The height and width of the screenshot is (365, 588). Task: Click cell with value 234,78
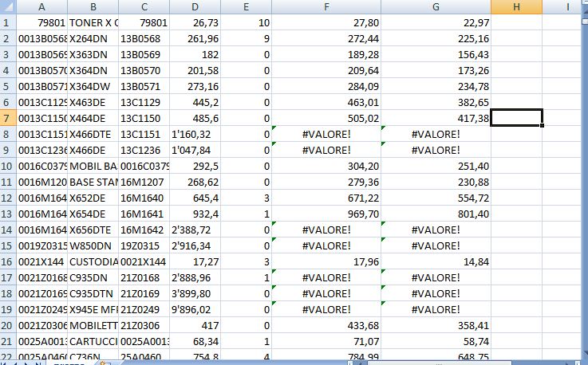(436, 86)
